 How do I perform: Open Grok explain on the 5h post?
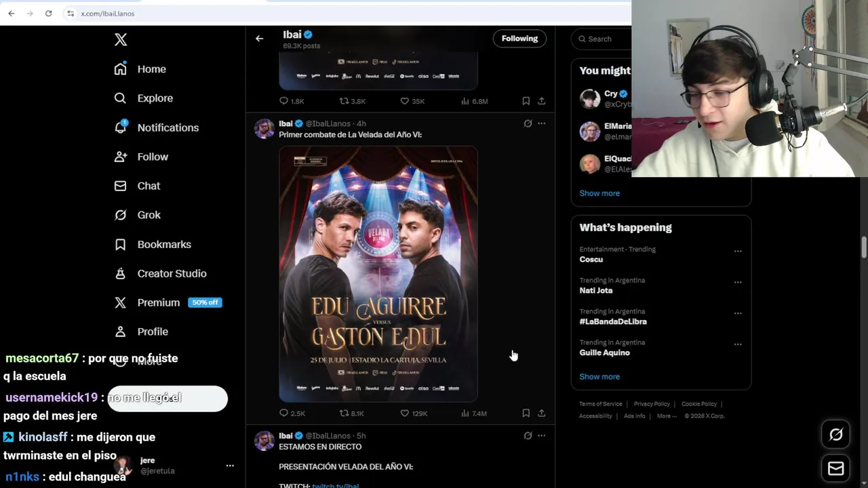click(528, 436)
